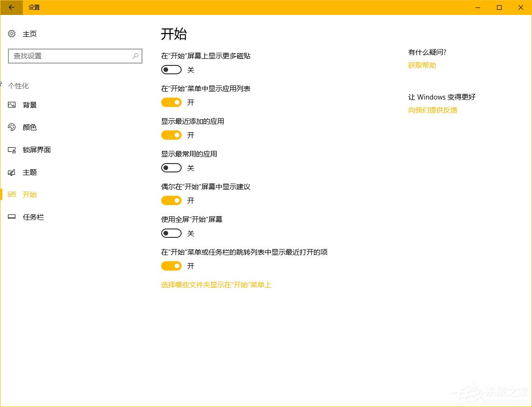Click the 查找设置 search box
532x407 pixels.
(x=70, y=56)
